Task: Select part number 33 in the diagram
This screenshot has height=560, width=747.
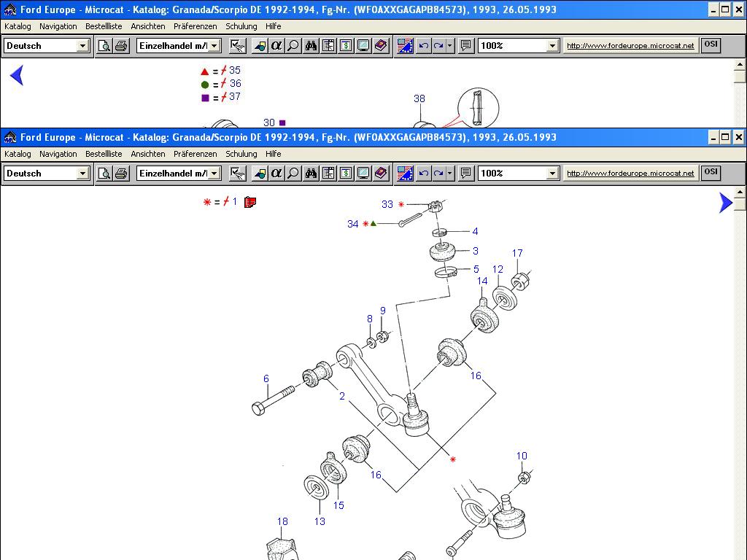Action: [387, 204]
